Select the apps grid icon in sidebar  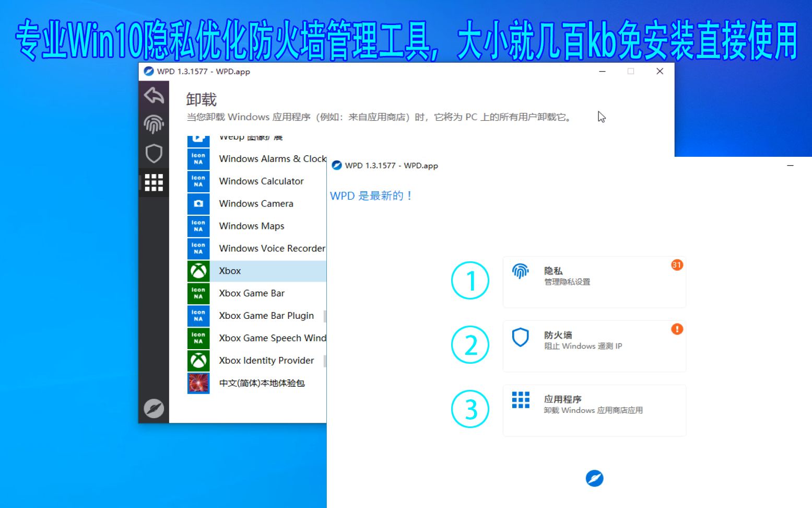coord(154,182)
